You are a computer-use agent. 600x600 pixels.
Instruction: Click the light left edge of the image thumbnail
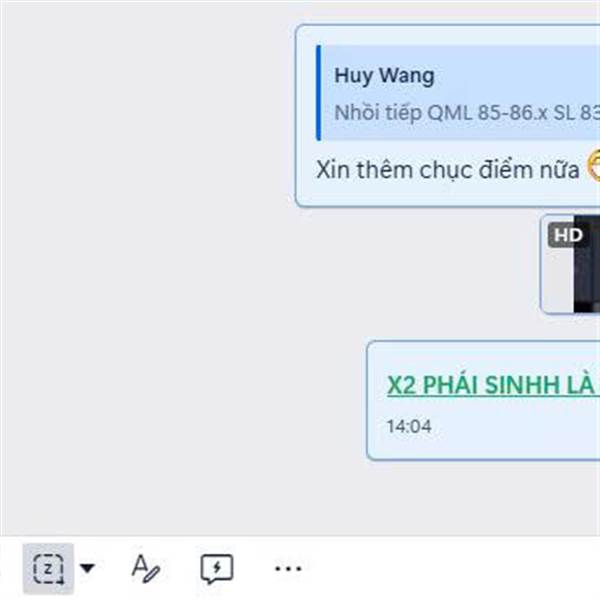(558, 281)
